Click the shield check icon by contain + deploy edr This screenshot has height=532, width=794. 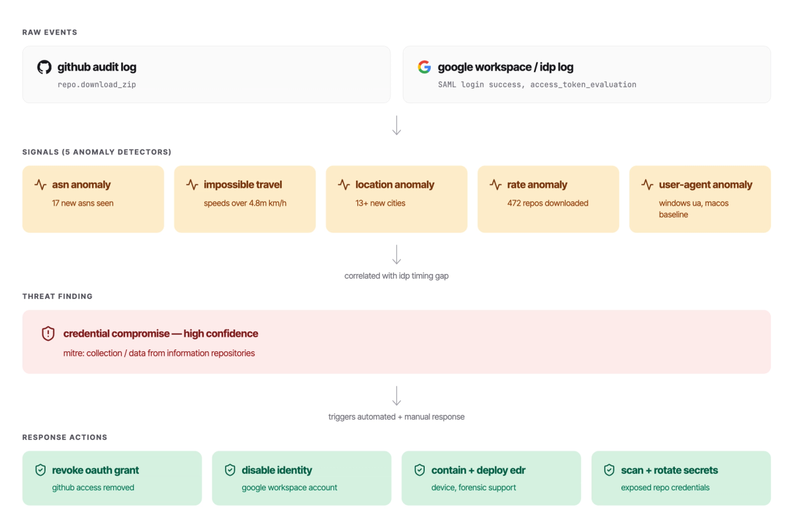tap(419, 470)
